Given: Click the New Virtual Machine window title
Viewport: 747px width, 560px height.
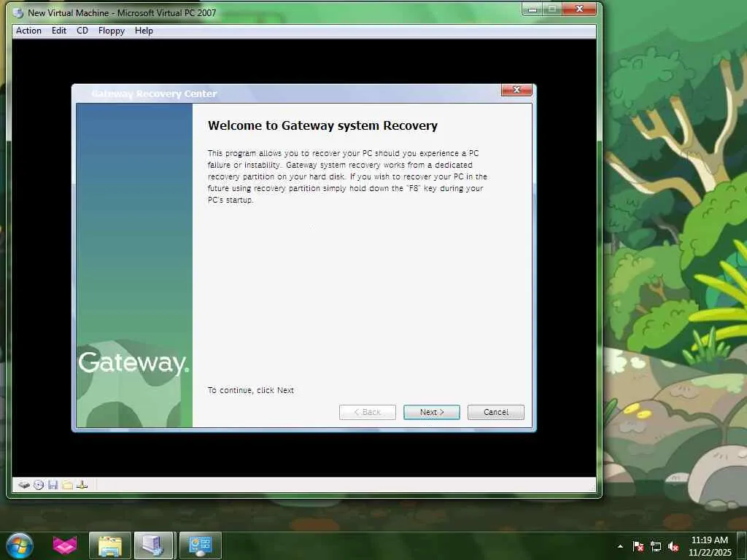Looking at the screenshot, I should click(122, 13).
